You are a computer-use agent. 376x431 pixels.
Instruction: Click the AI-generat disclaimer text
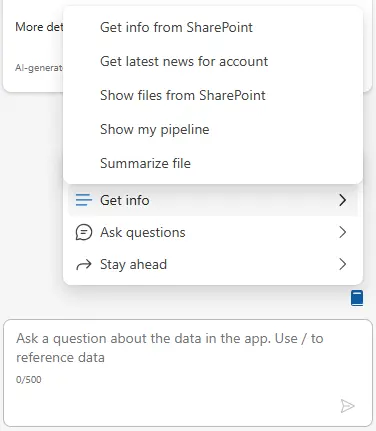[x=39, y=68]
